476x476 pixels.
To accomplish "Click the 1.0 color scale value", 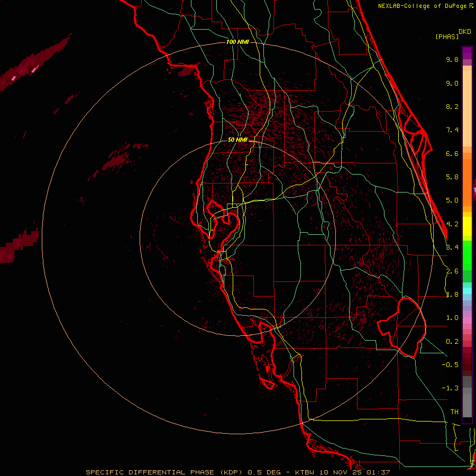I will 452,318.
